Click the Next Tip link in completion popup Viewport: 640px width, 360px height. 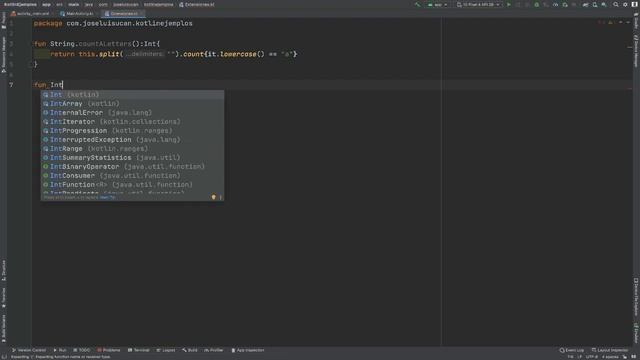[x=107, y=198]
